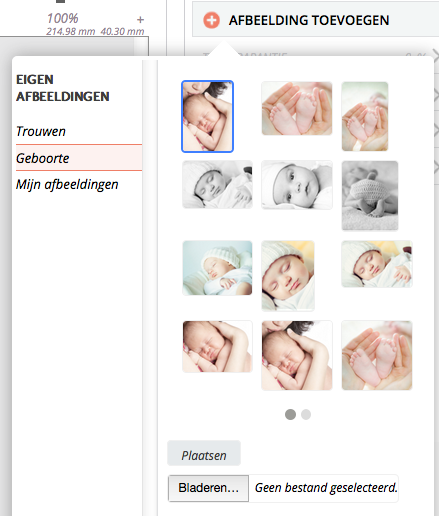
Task: Choose the close-up baby face with yellow background
Action: (x=288, y=275)
